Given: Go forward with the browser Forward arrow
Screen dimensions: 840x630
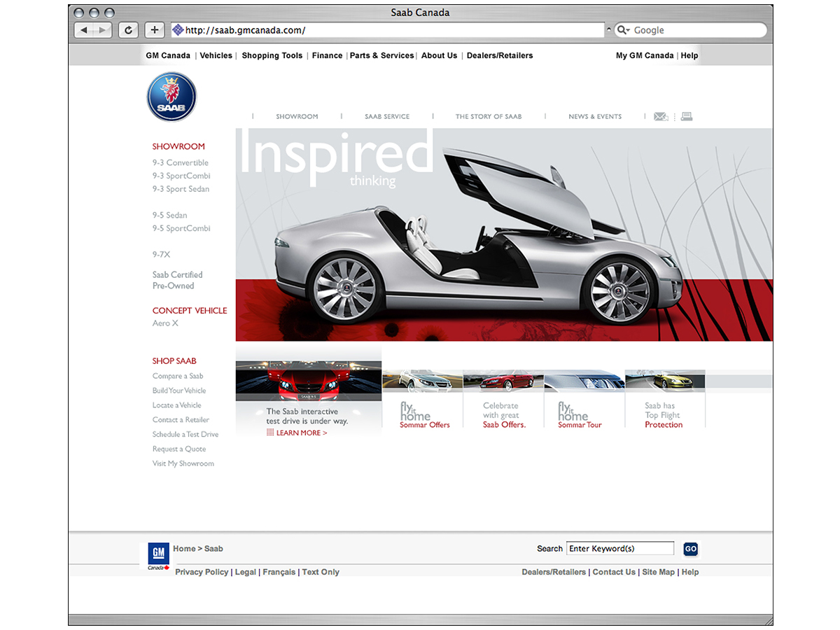Looking at the screenshot, I should tap(103, 30).
